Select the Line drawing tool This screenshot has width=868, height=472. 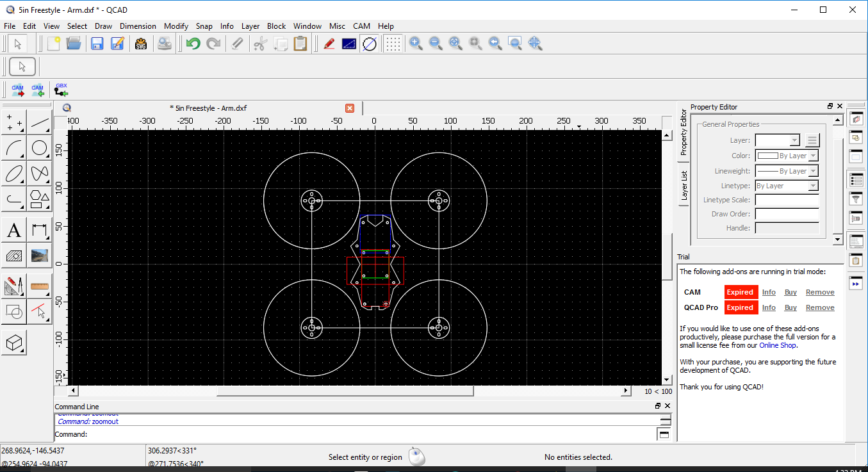(39, 122)
